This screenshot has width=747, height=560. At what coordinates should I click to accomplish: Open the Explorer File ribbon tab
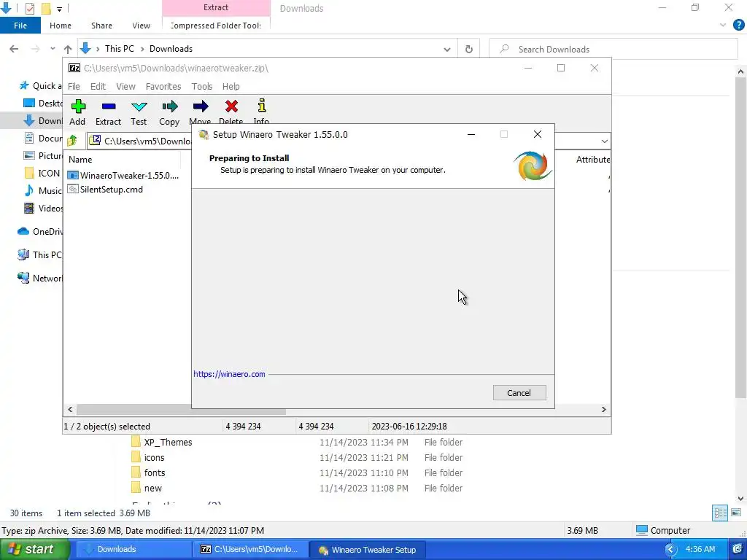point(20,26)
